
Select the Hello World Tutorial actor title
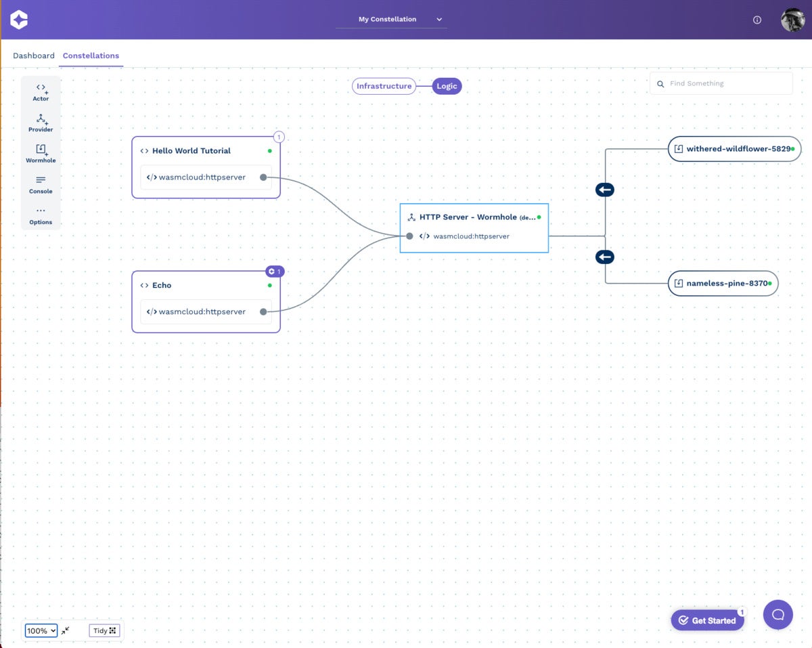[x=191, y=151]
